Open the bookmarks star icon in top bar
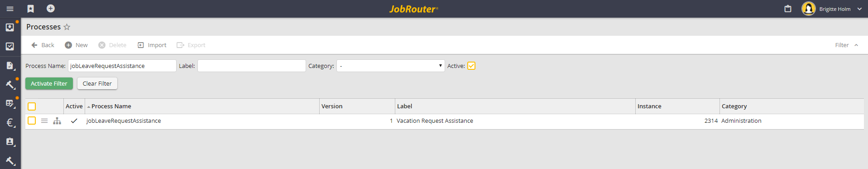Viewport: 868px width, 169px height. 31,9
